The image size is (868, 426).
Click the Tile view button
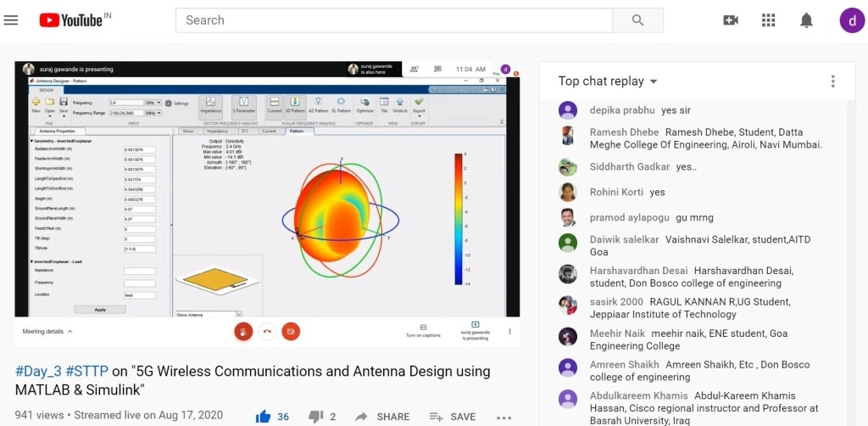(x=384, y=104)
